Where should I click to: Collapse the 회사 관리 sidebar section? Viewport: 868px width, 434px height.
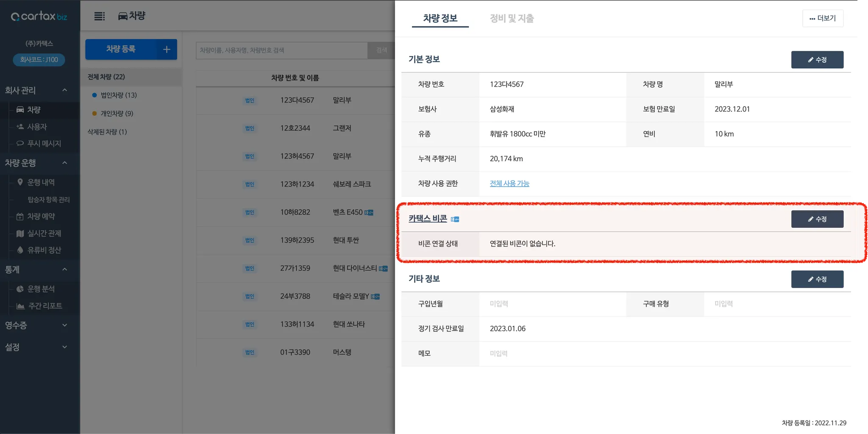point(64,90)
